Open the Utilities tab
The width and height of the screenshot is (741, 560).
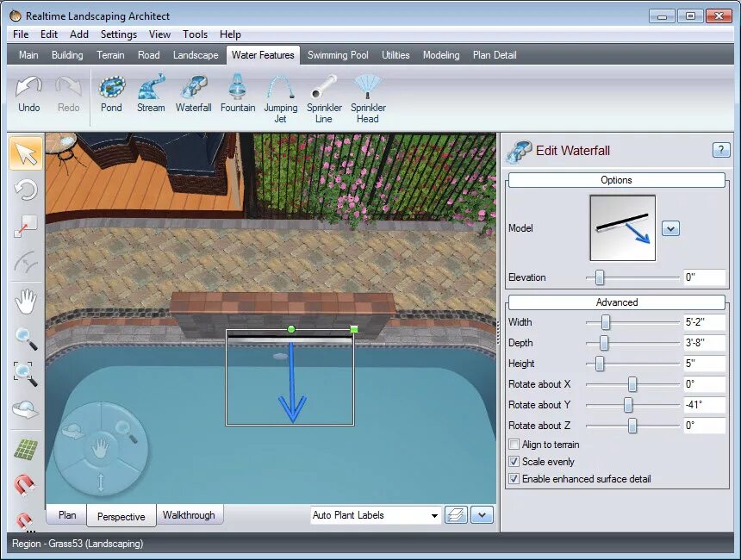[x=395, y=55]
